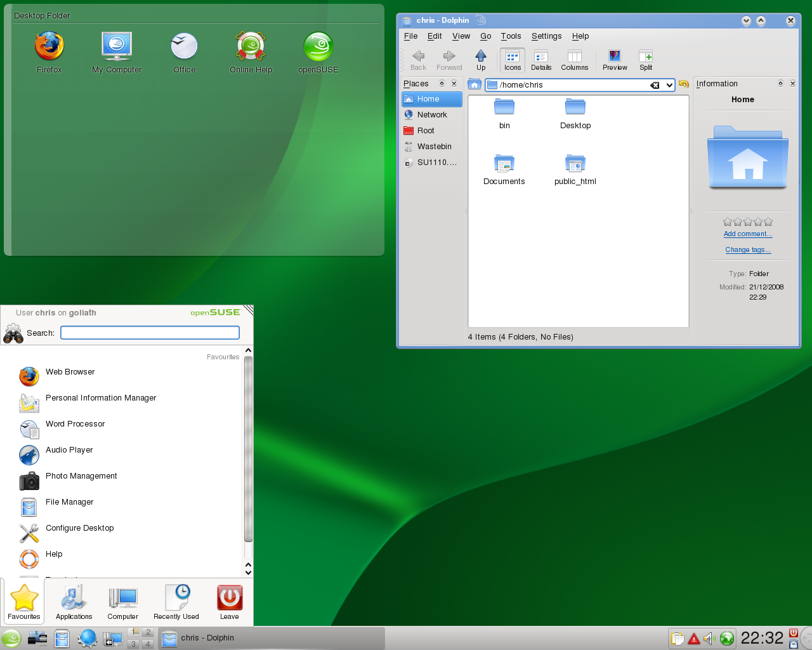Switch to Applications tab in Kickoff menu
Screen dimensions: 812x650
tap(74, 602)
